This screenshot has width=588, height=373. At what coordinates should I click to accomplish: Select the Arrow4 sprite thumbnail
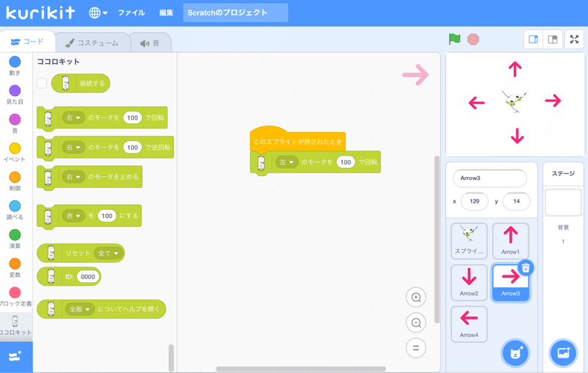click(x=469, y=325)
